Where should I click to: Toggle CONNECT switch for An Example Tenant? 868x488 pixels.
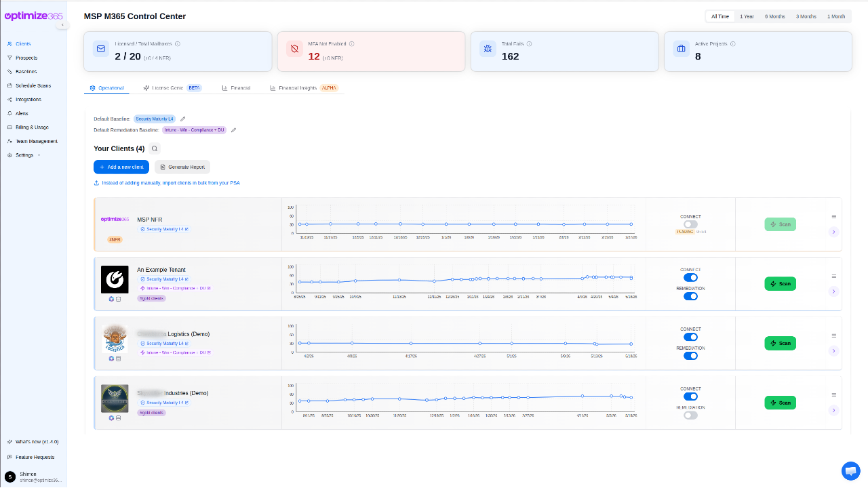[x=690, y=278]
